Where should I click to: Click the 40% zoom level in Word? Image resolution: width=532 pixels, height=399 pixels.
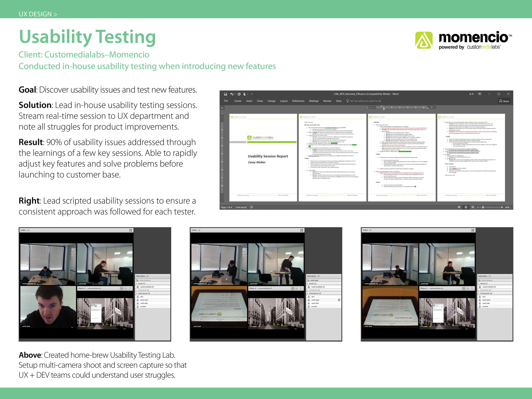click(507, 207)
